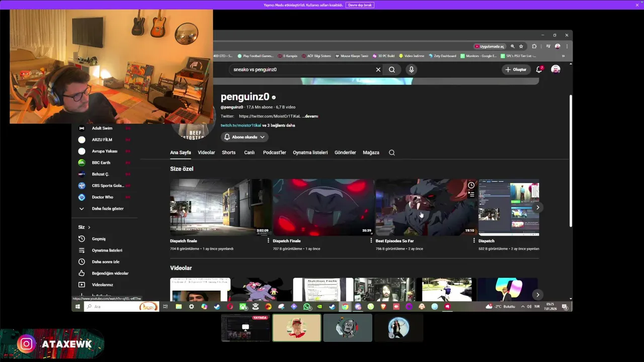Open options menu for Best Episodes So Far
Image resolution: width=644 pixels, height=362 pixels.
point(474,241)
